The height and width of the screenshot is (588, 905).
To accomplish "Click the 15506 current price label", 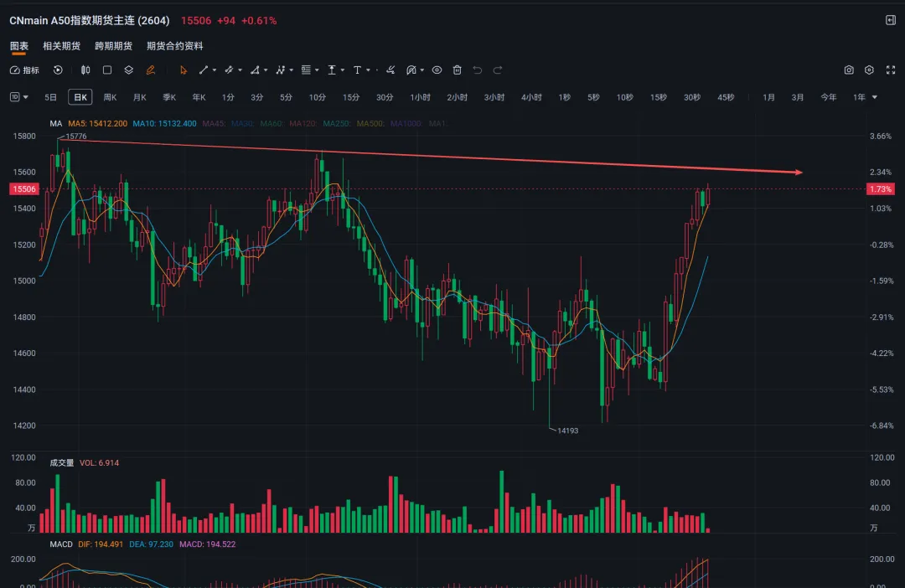I will (x=23, y=189).
